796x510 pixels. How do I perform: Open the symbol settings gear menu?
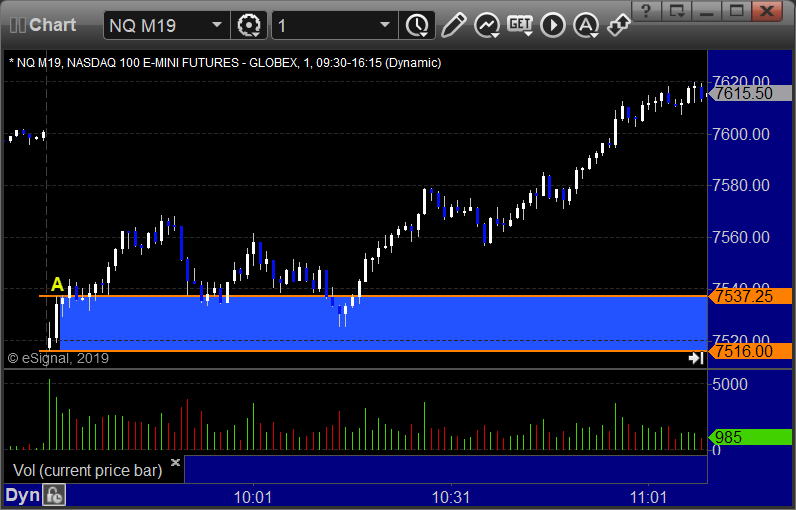click(249, 25)
